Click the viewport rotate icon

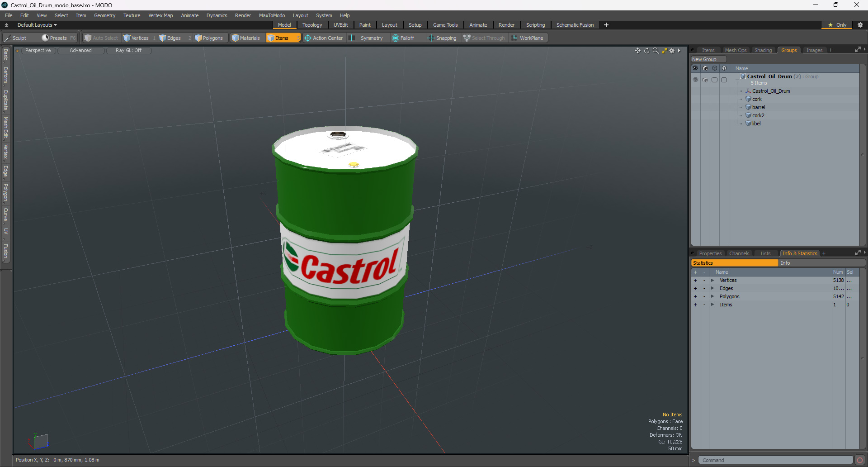(646, 51)
